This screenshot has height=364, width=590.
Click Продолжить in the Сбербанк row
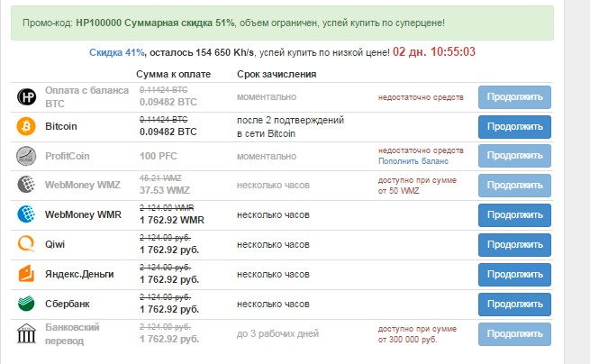(514, 305)
